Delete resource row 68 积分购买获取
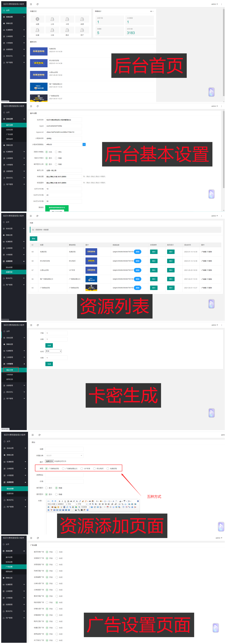The image size is (226, 644). point(209,261)
